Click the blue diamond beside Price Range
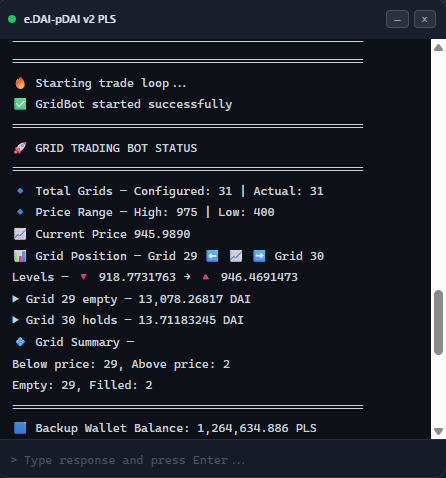The width and height of the screenshot is (446, 478). [20, 212]
